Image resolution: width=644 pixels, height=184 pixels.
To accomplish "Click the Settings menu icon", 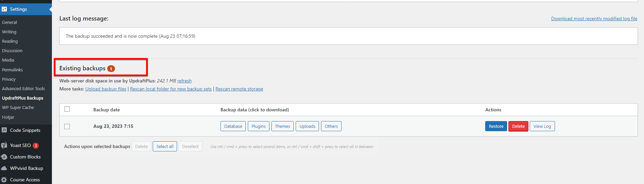I will click(4, 9).
